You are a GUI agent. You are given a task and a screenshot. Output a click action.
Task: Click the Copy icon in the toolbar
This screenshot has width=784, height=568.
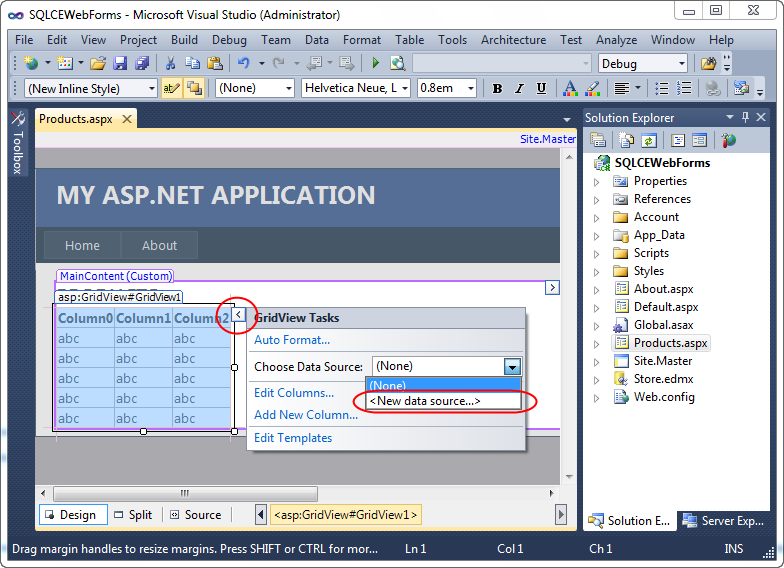tap(192, 64)
